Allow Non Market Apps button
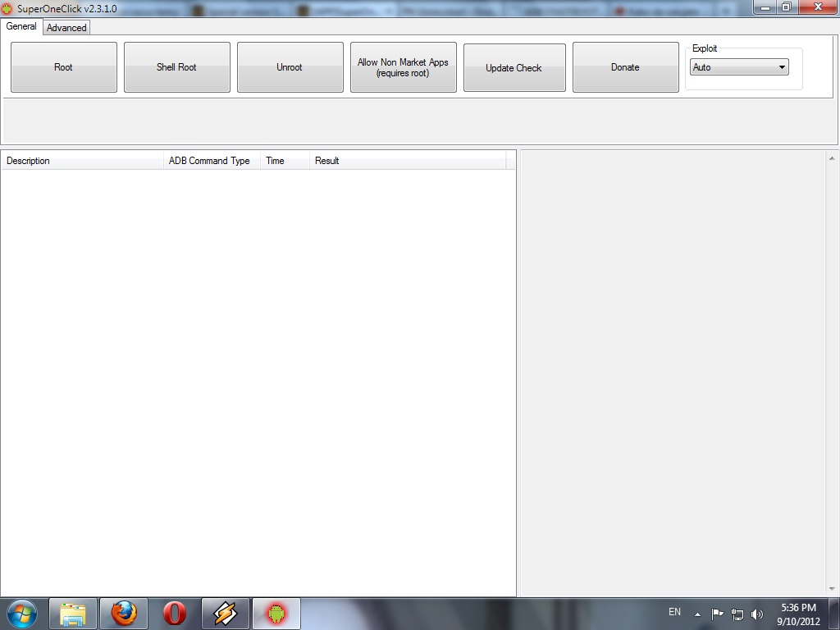The width and height of the screenshot is (840, 630). click(x=404, y=67)
